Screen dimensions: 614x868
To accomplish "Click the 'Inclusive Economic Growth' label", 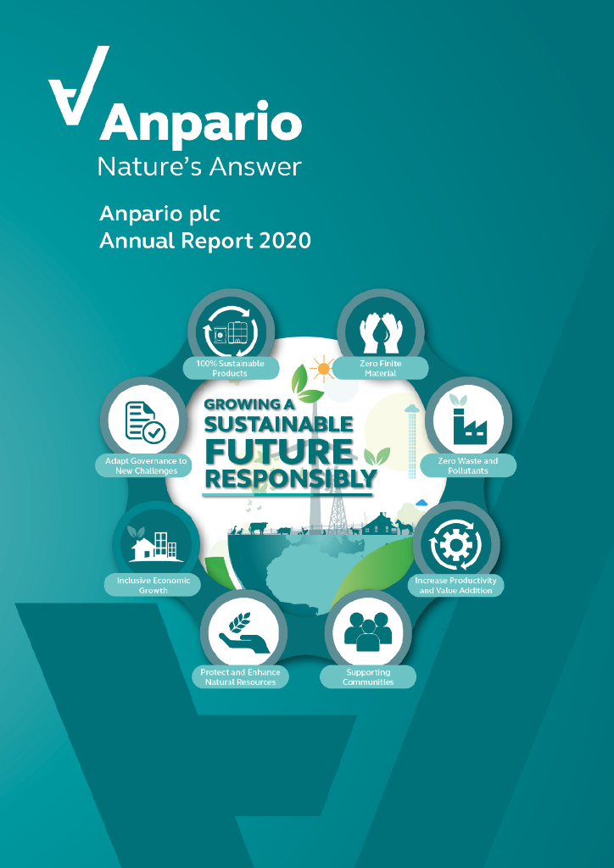I will pyautogui.click(x=153, y=585).
